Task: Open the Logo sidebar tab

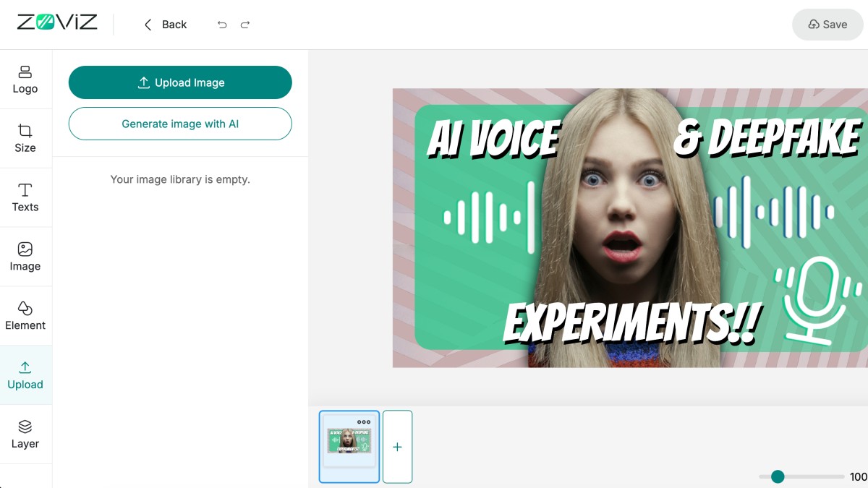Action: (25, 80)
